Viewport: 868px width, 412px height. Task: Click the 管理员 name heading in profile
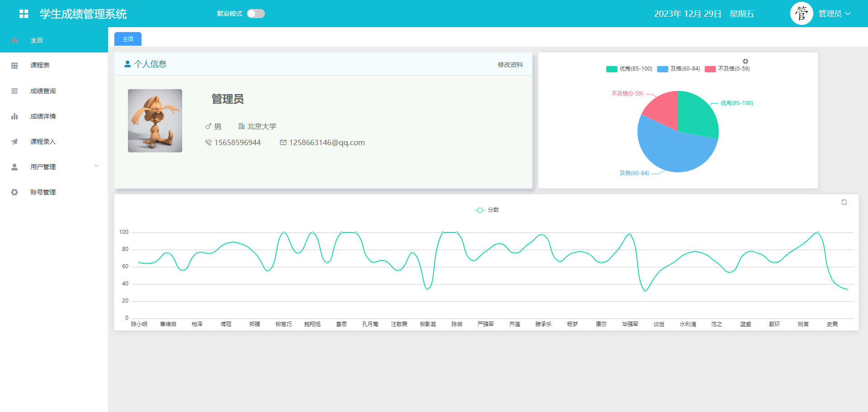click(228, 99)
